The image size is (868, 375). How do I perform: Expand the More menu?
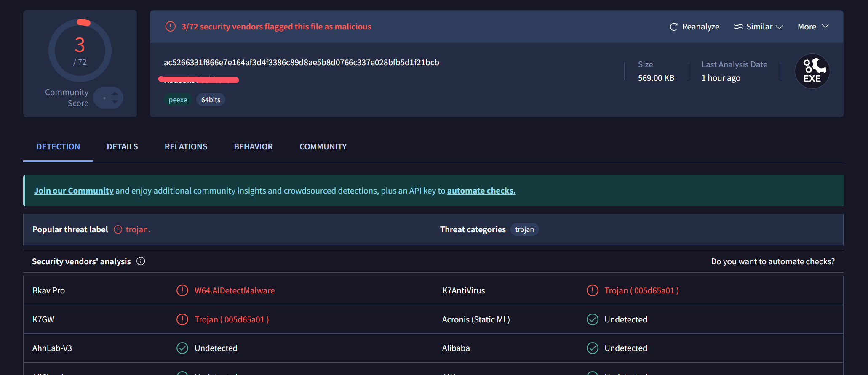pos(813,27)
